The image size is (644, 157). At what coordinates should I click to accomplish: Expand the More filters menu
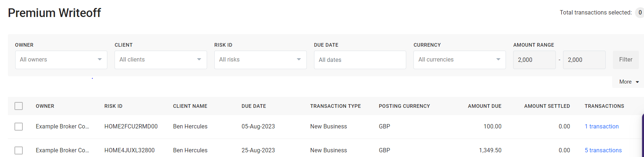629,82
